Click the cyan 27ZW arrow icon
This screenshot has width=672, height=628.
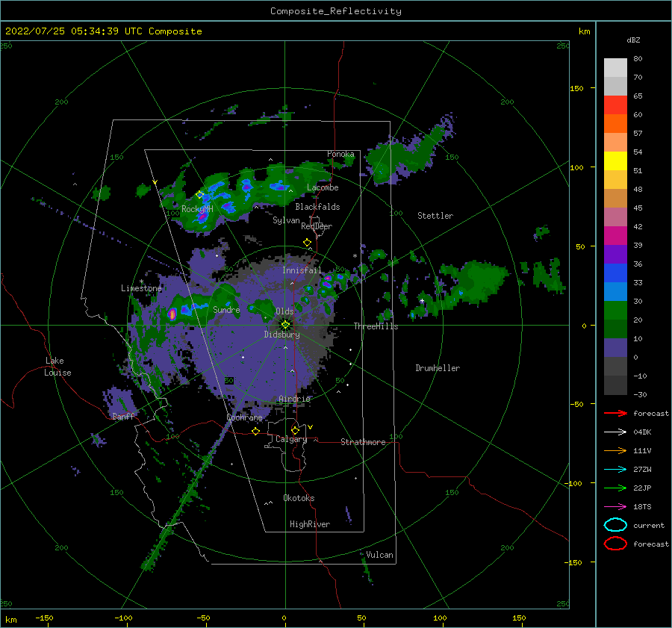coord(615,470)
